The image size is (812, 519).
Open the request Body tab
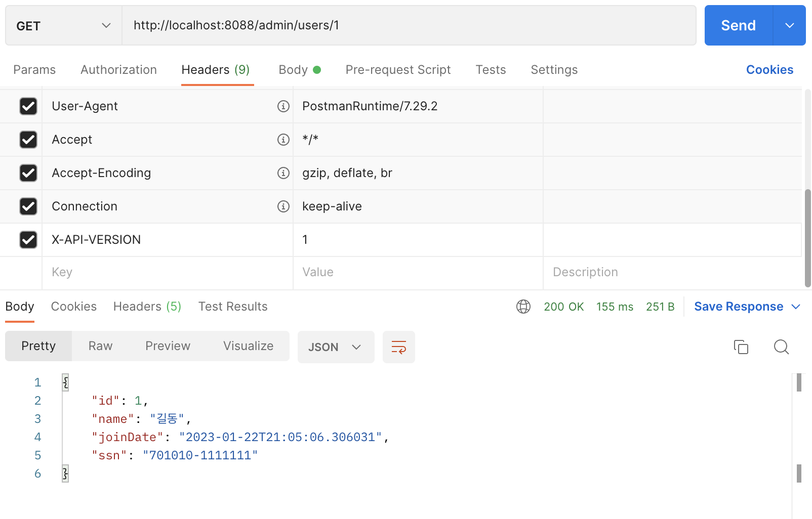300,70
